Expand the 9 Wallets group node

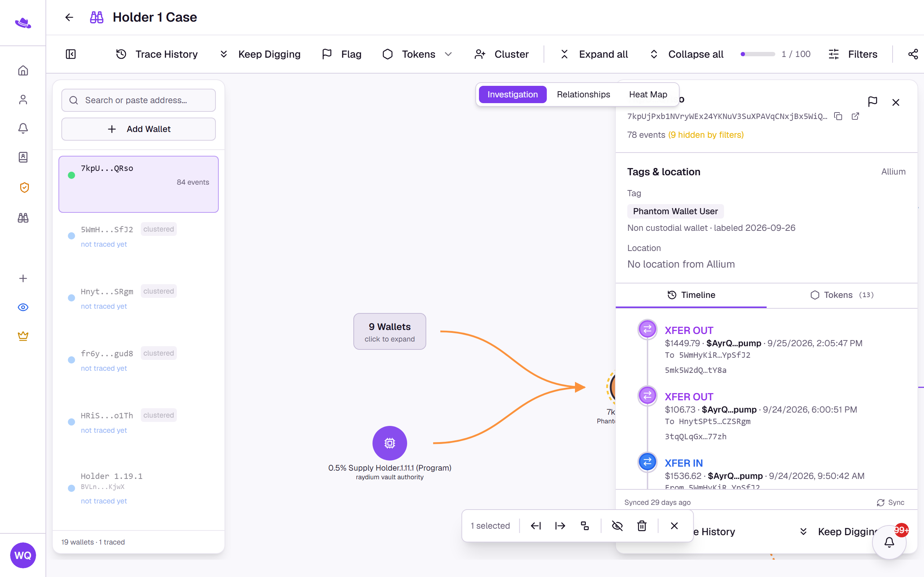389,332
